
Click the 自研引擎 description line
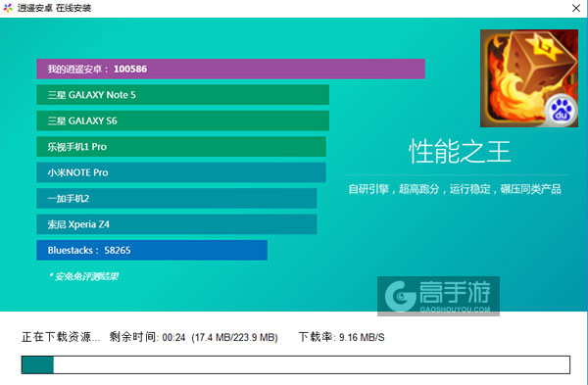(x=455, y=189)
